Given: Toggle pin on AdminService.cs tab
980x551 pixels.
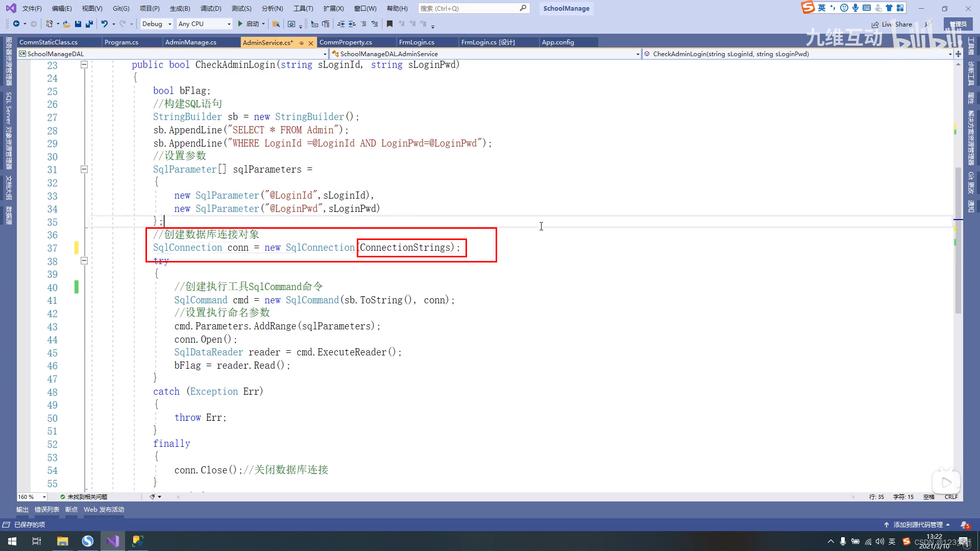Looking at the screenshot, I should 301,43.
